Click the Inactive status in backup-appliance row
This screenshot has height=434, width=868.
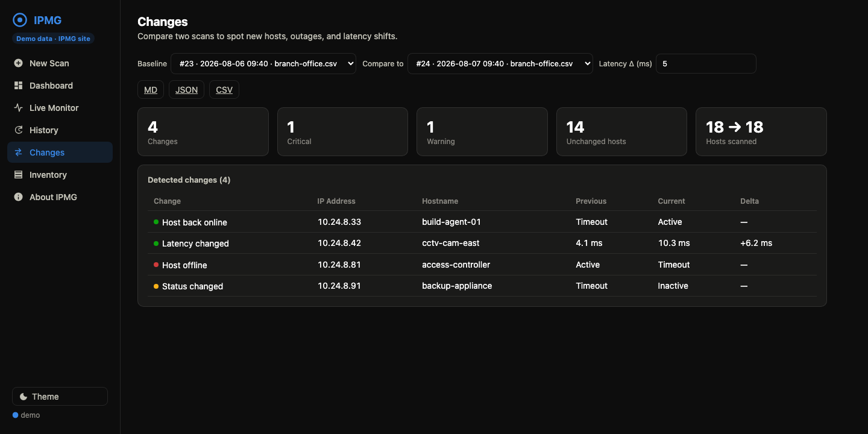point(673,286)
